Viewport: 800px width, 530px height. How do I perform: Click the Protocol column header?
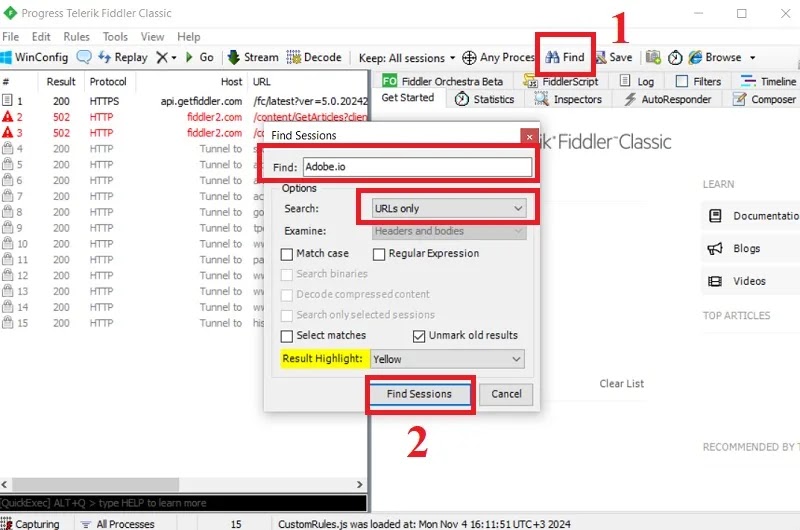coord(108,82)
